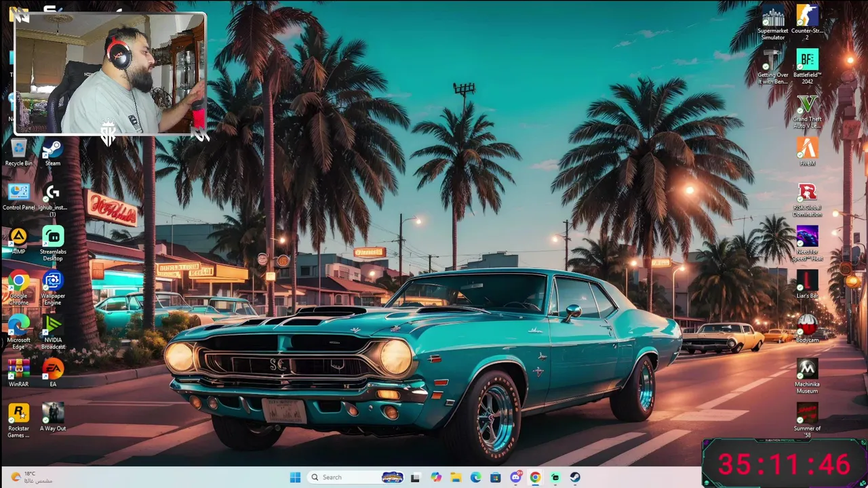
Task: Open the Windows Start menu button
Action: 295,477
